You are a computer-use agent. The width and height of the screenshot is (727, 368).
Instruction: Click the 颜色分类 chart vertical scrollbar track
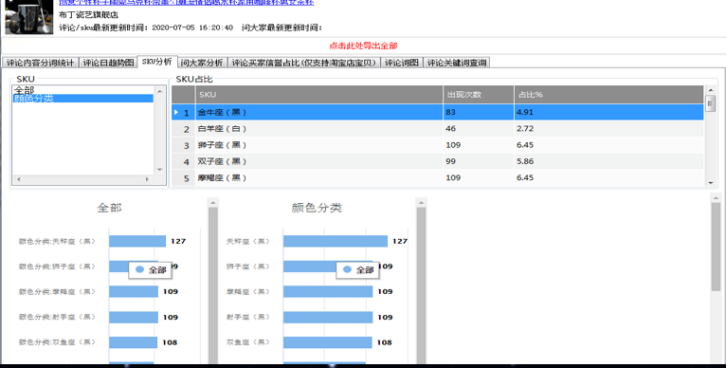click(x=421, y=285)
